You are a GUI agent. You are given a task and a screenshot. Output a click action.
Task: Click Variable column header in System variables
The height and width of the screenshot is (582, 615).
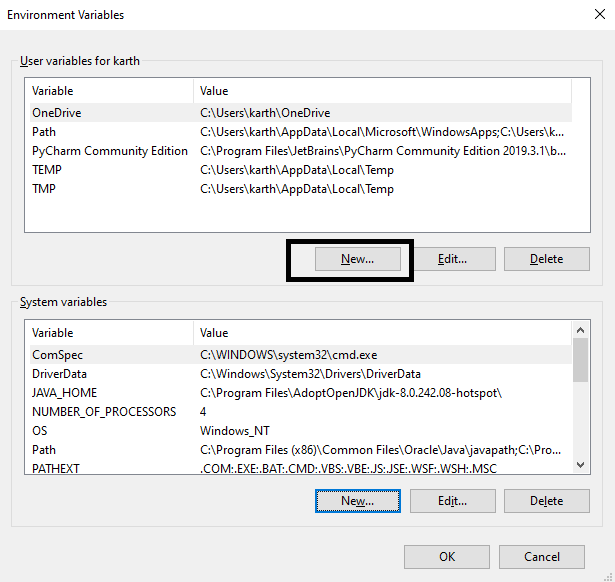pyautogui.click(x=111, y=333)
